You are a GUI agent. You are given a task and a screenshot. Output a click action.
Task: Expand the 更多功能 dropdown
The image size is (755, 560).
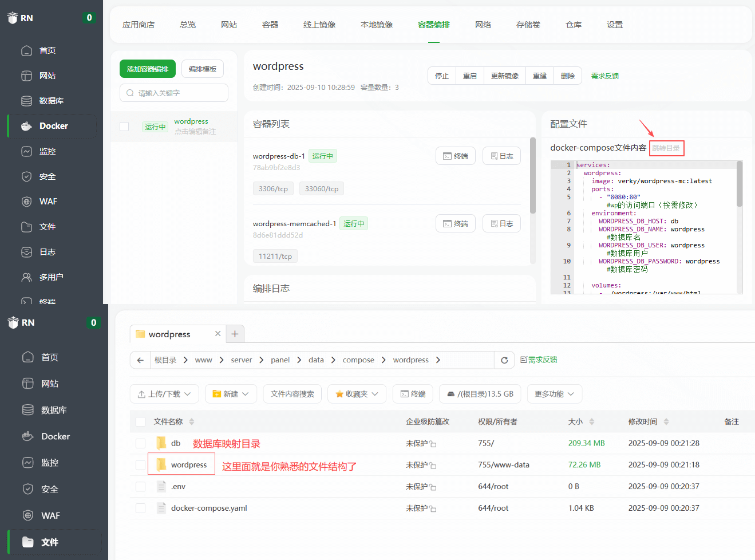click(x=554, y=394)
